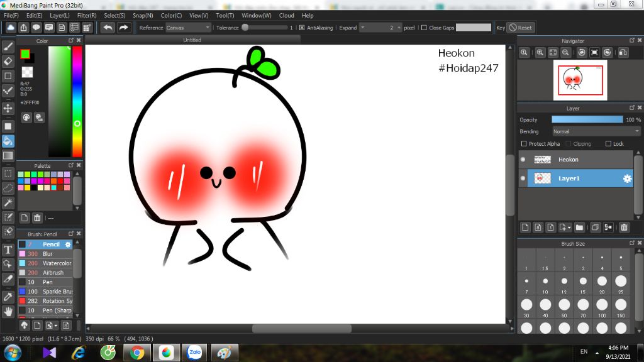The image size is (644, 362).
Task: Pick the Lasso selection tool
Action: [x=8, y=188]
